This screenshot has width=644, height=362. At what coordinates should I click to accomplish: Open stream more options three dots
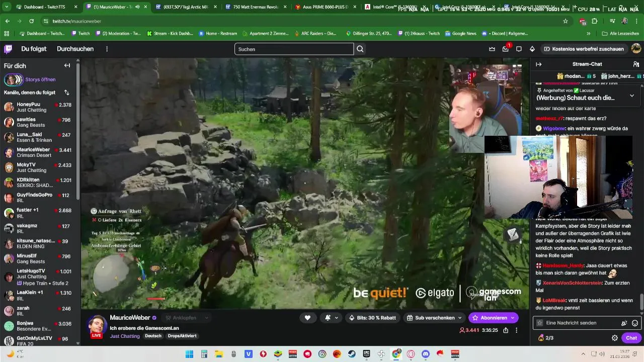[x=516, y=330]
